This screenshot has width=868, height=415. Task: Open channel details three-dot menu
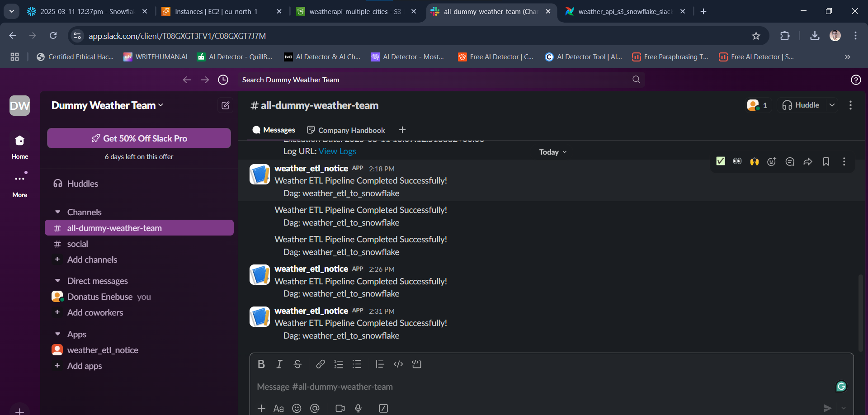click(850, 105)
